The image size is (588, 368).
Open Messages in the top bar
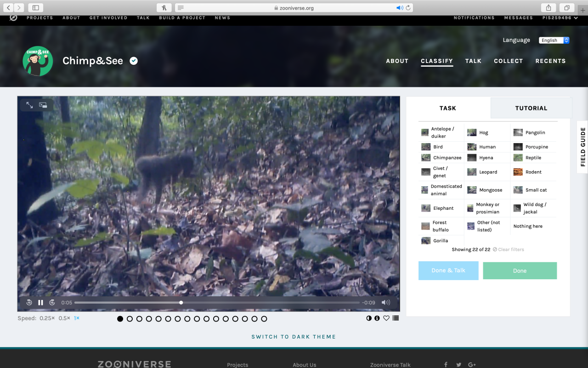pyautogui.click(x=518, y=18)
